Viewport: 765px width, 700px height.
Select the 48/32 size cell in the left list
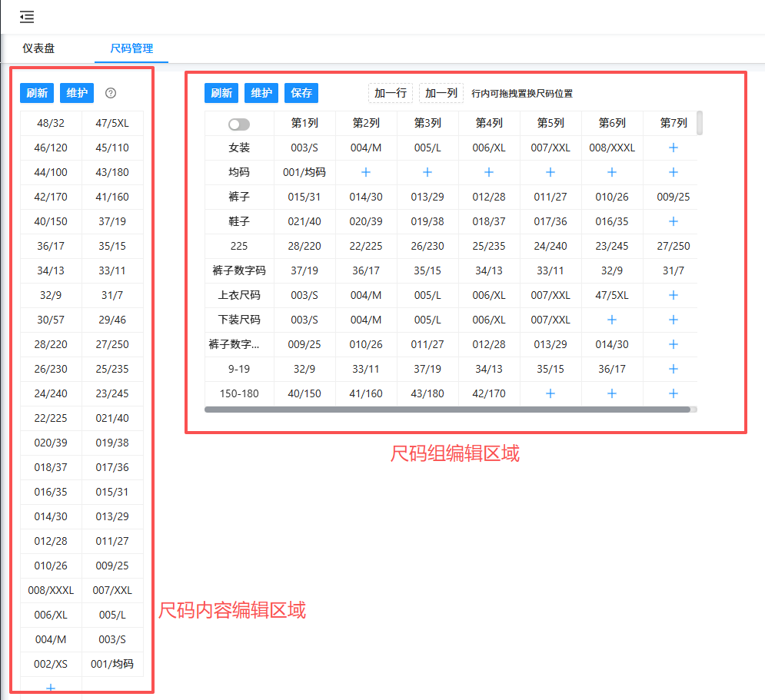[x=51, y=123]
